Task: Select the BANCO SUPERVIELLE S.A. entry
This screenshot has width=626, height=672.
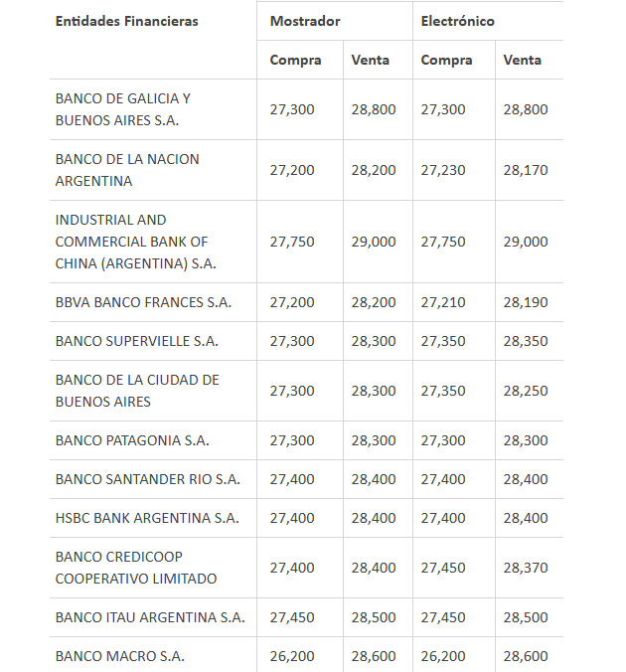Action: coord(137,341)
